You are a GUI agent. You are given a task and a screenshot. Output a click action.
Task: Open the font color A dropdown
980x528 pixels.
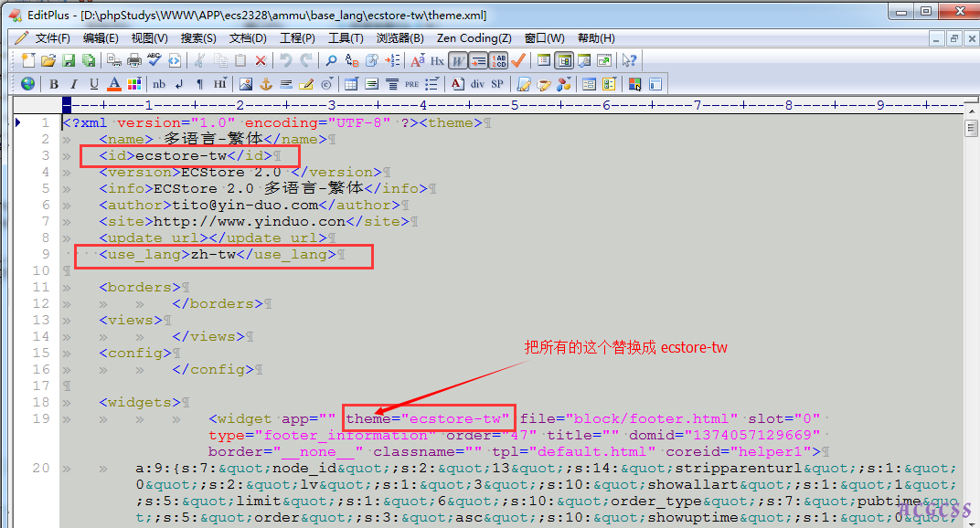pyautogui.click(x=114, y=84)
